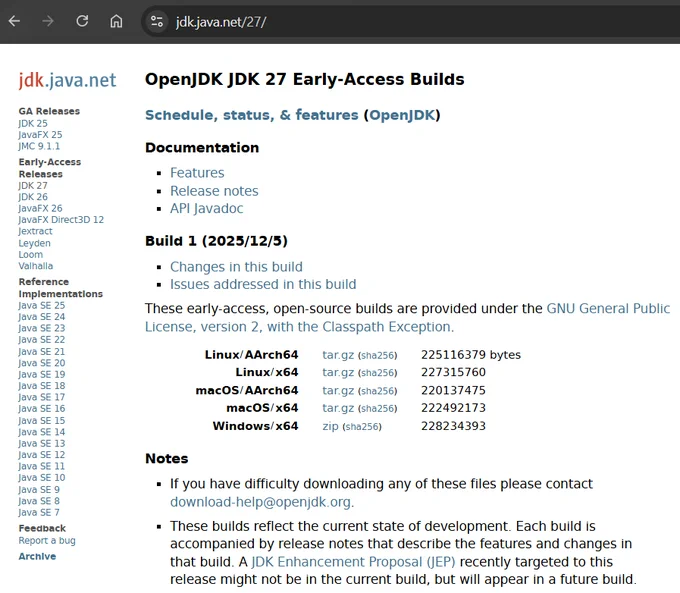
Task: Reload the page with refresh icon
Action: pos(82,21)
